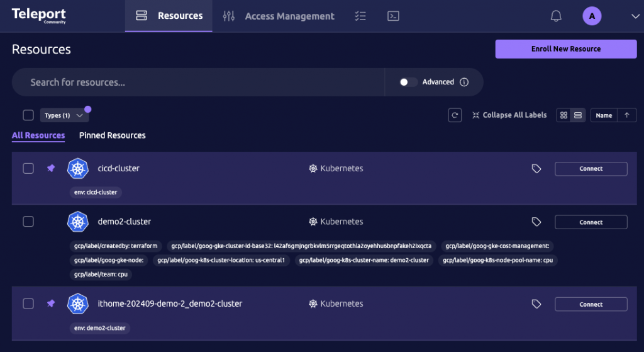This screenshot has width=644, height=352.
Task: Toggle labels tag icon for cicd-cluster
Action: click(536, 169)
